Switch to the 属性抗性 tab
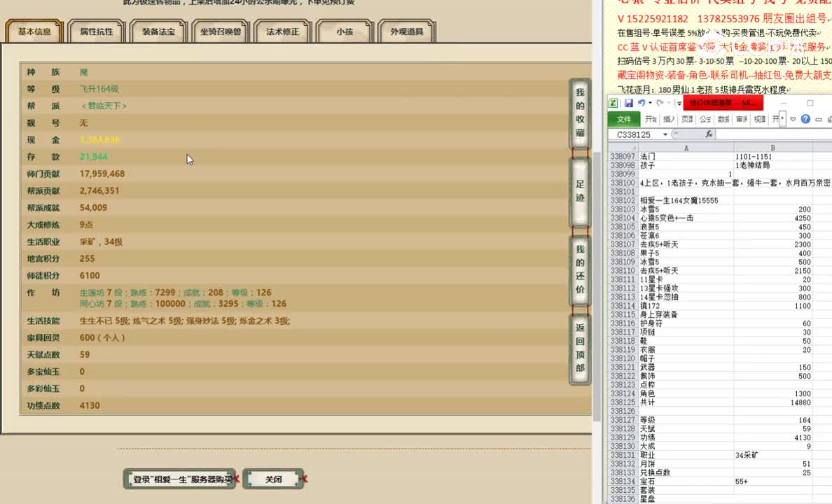The image size is (832, 504). [x=96, y=31]
